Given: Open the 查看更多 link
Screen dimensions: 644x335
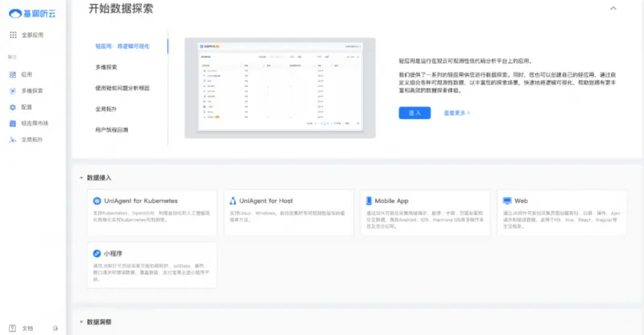Looking at the screenshot, I should pos(456,113).
